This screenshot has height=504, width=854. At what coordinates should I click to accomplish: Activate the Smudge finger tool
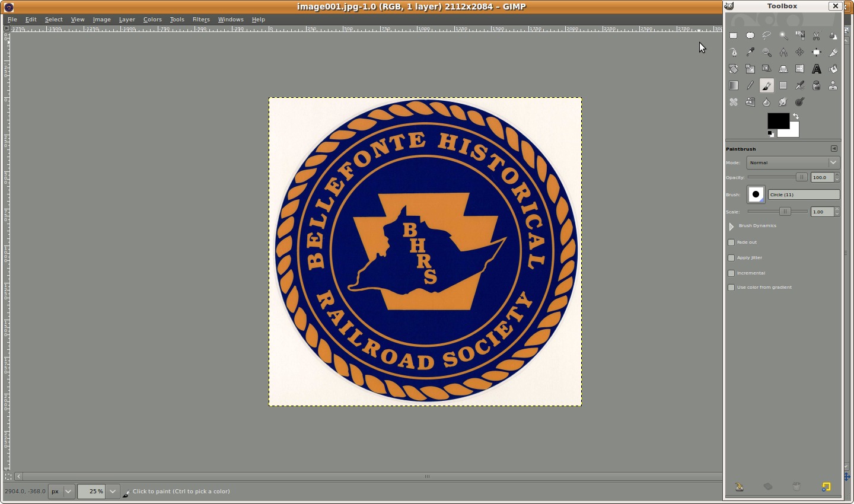(x=783, y=102)
